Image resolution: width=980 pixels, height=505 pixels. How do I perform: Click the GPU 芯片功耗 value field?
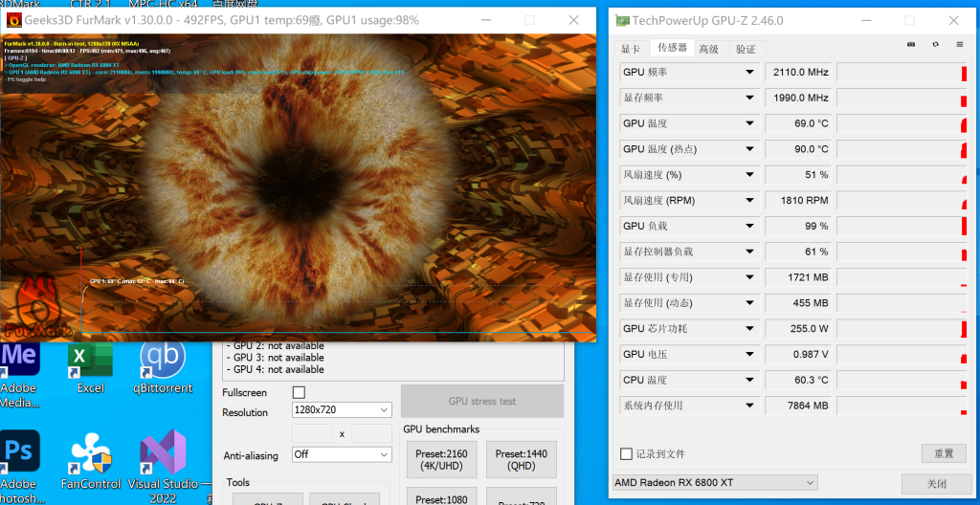tap(798, 329)
